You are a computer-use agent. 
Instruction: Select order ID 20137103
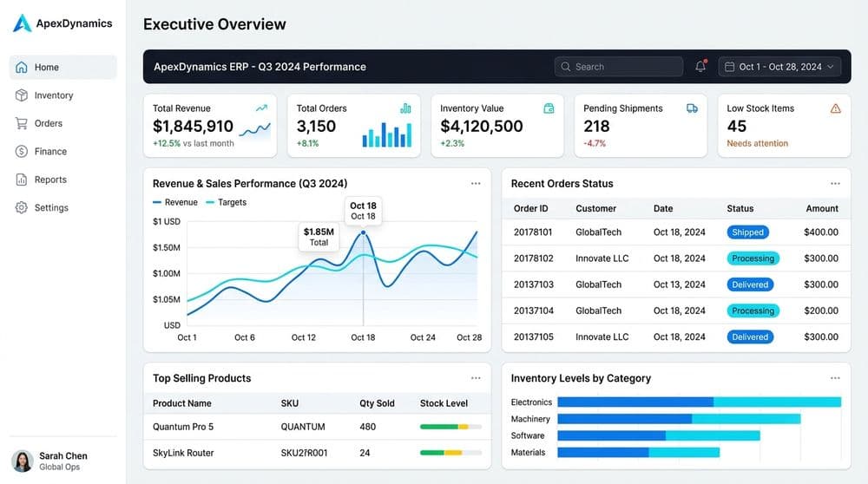coord(534,285)
